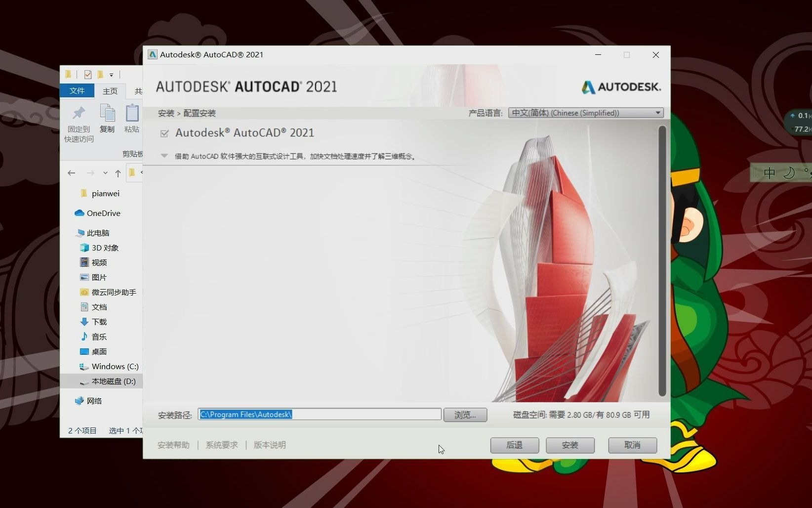Close the AutoCAD installer window
The image size is (812, 508).
655,55
